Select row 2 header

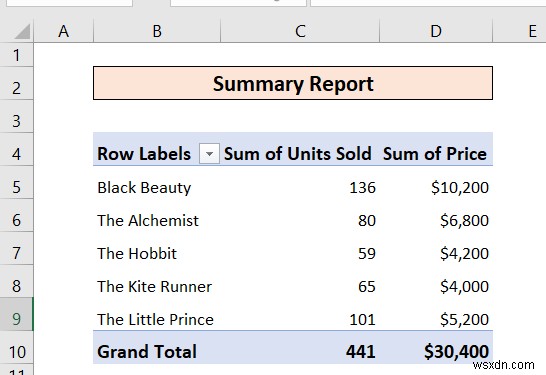coord(16,84)
